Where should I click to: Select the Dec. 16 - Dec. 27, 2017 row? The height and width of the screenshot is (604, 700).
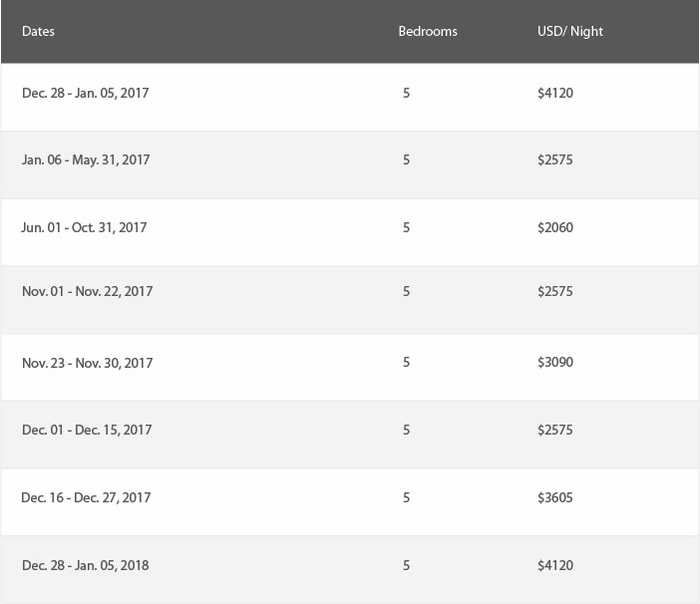[x=350, y=502]
